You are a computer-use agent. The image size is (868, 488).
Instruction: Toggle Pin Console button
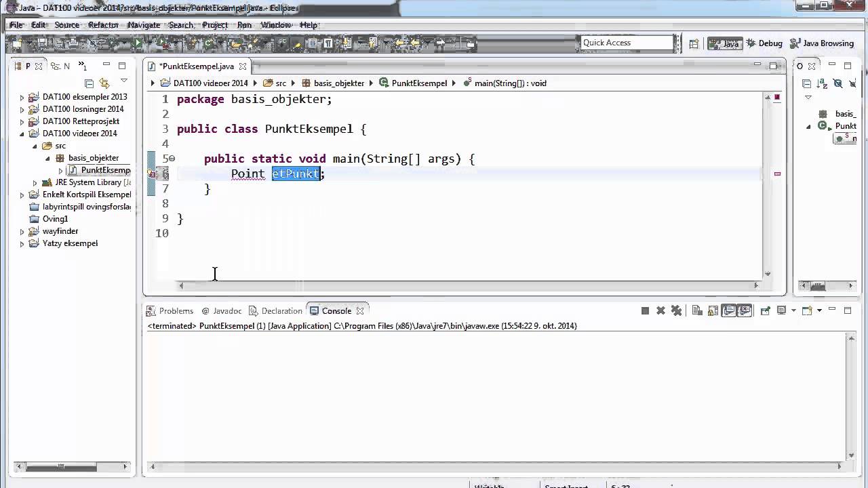tap(766, 310)
